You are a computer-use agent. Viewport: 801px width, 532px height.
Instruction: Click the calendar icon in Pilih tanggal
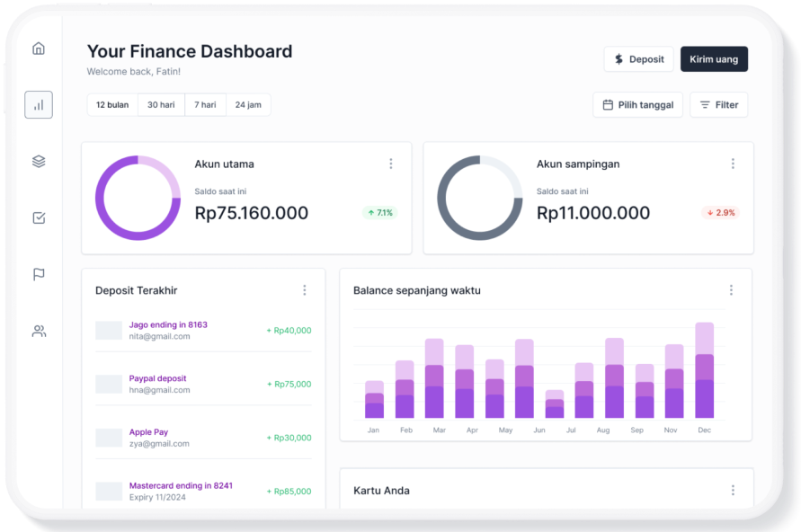[608, 104]
